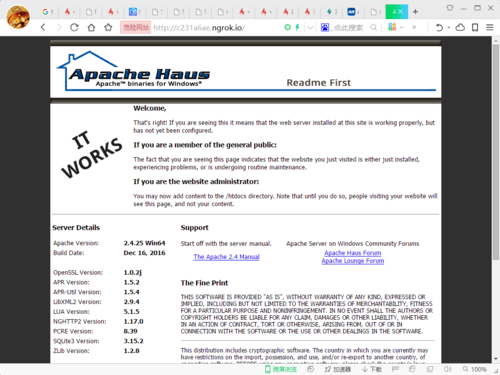Switch to the teal diamond icon tab
500x375 pixels.
pyautogui.click(x=331, y=12)
